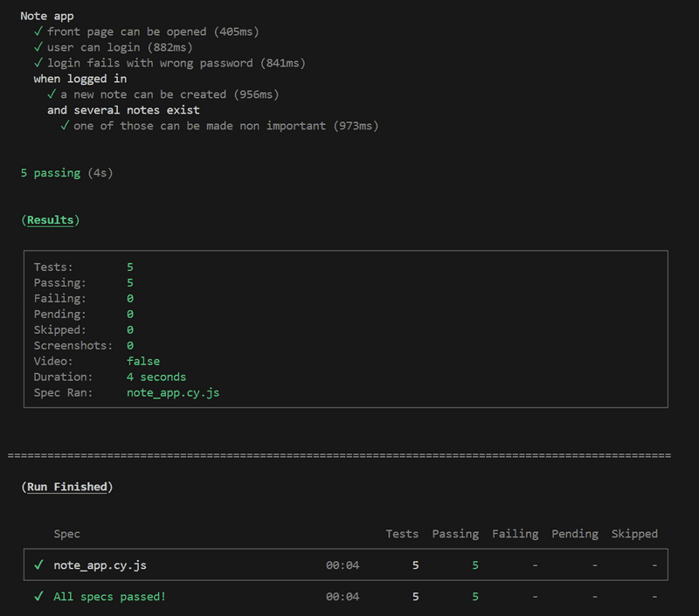
Task: Click the checkmark before 'front page can be opened'
Action: [38, 31]
